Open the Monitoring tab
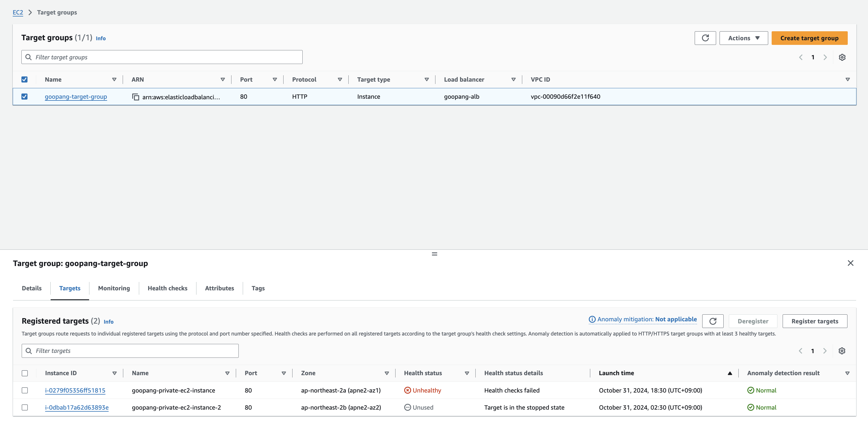The image size is (868, 429). pyautogui.click(x=114, y=288)
